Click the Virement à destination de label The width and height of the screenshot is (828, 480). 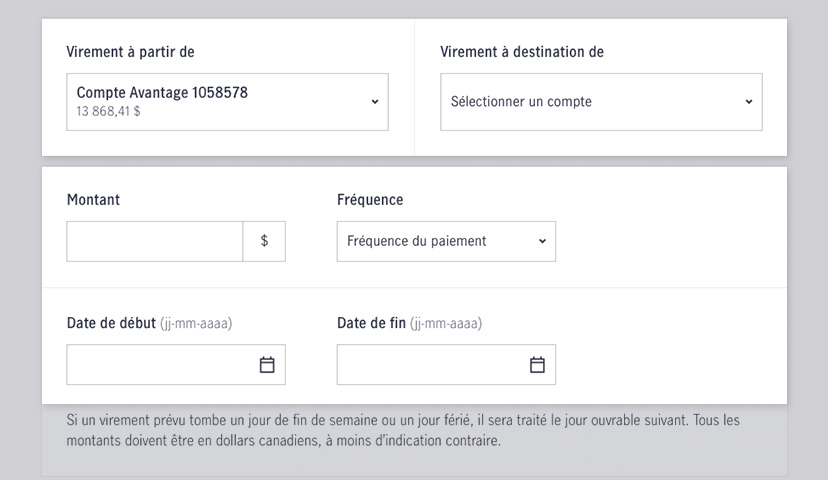tap(522, 52)
